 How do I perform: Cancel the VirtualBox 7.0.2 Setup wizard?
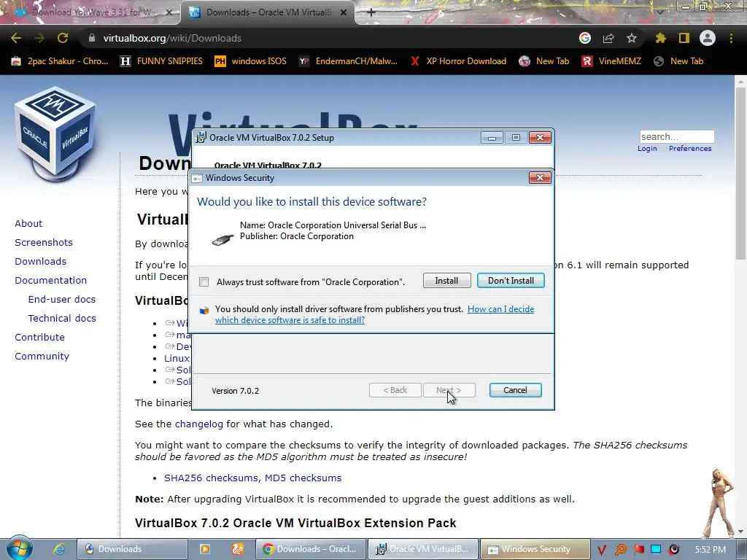click(515, 390)
